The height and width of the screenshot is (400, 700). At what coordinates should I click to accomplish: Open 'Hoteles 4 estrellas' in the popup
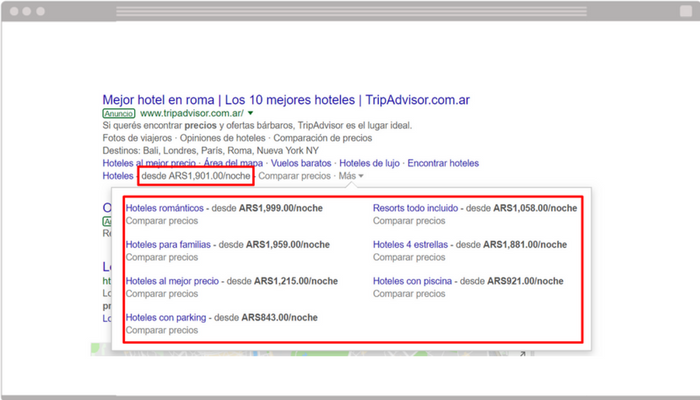[410, 245]
